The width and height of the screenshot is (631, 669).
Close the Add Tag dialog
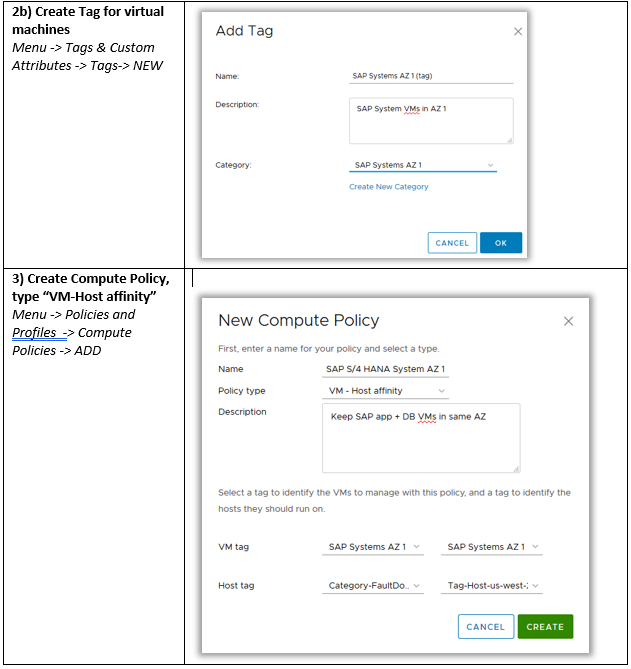pos(517,32)
